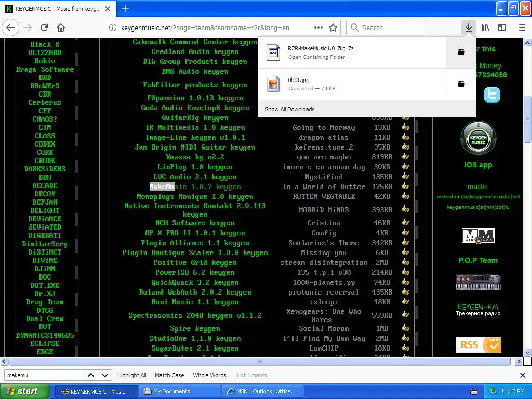Switch to MSN Outlook taskbar window
This screenshot has width=532, height=399.
[x=262, y=391]
